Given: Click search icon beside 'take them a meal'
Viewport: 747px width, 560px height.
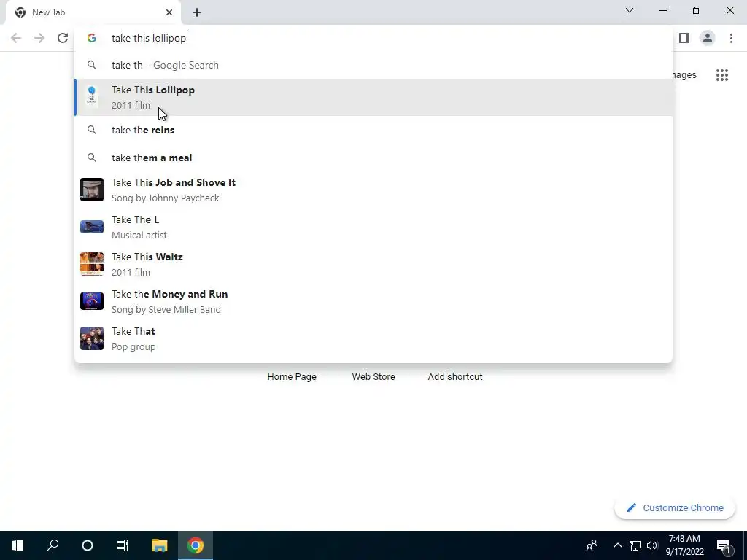Looking at the screenshot, I should pyautogui.click(x=92, y=157).
